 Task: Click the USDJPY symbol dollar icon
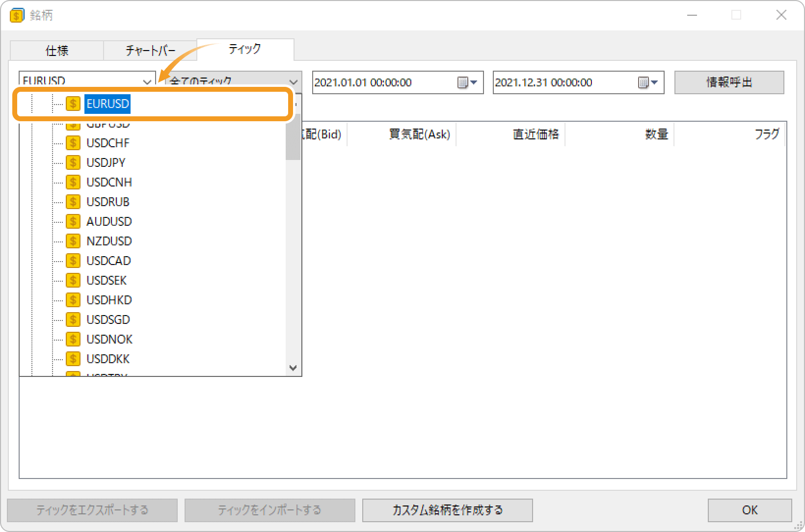click(73, 162)
